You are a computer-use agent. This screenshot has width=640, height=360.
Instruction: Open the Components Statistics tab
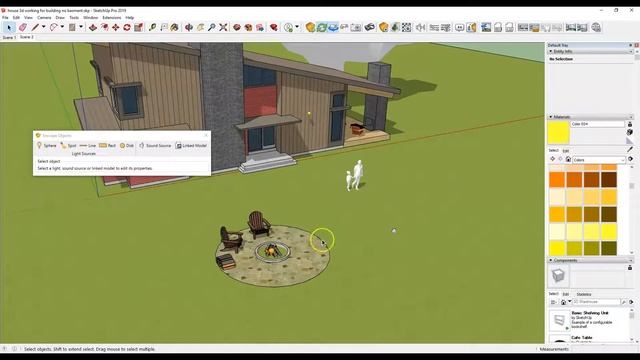pyautogui.click(x=584, y=294)
